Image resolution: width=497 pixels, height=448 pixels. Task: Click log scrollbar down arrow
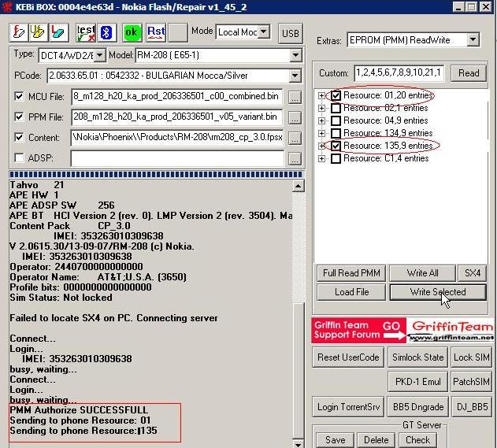pos(298,443)
